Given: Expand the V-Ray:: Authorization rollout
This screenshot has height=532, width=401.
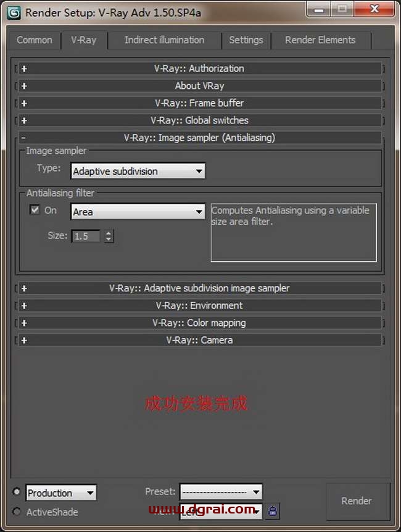Looking at the screenshot, I should coord(199,69).
